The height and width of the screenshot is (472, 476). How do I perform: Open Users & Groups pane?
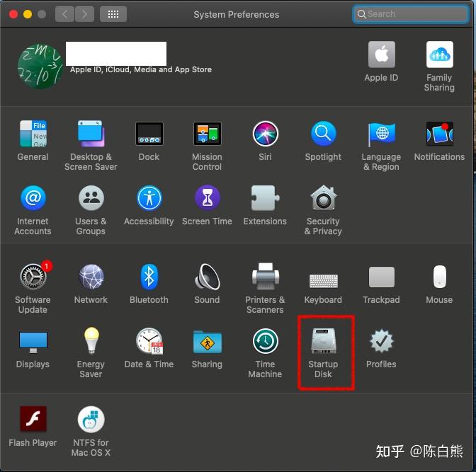91,198
